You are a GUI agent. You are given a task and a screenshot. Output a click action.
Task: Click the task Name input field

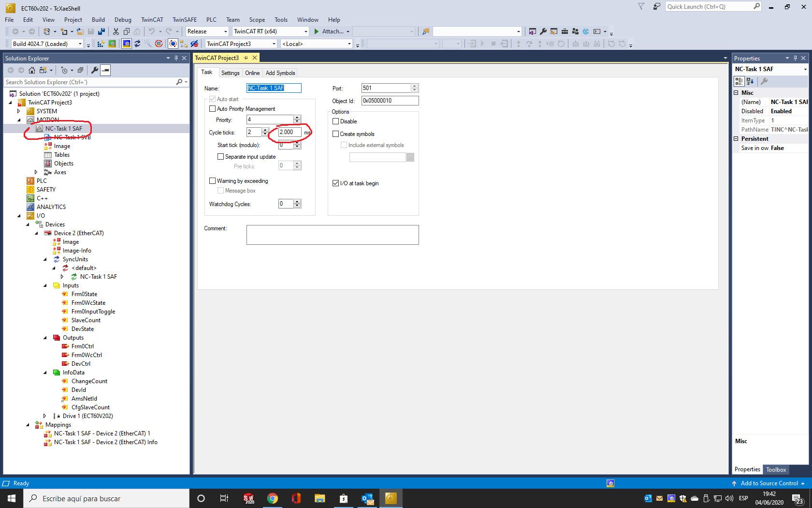coord(274,88)
